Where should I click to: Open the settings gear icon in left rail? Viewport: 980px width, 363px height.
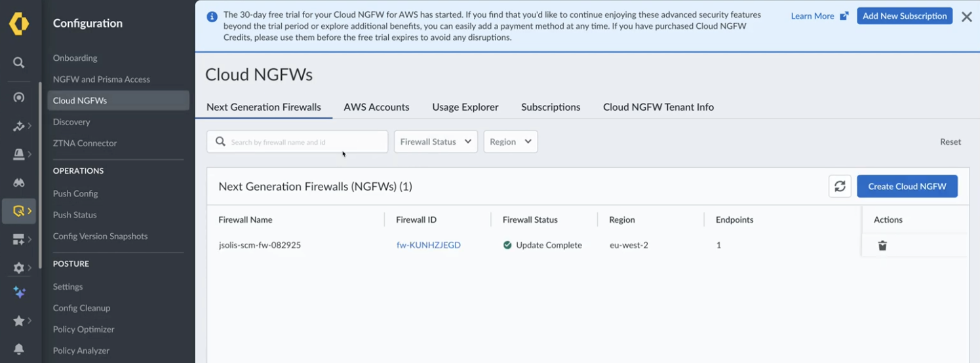(18, 267)
